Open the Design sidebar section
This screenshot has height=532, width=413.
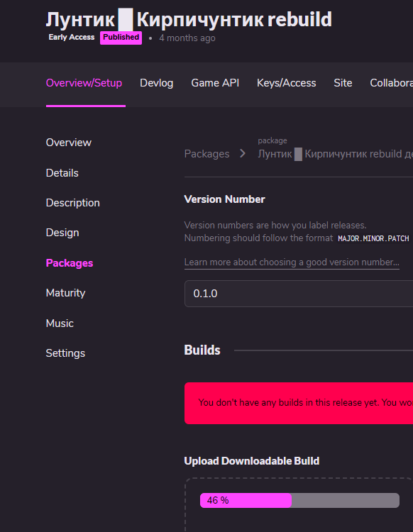[62, 233]
